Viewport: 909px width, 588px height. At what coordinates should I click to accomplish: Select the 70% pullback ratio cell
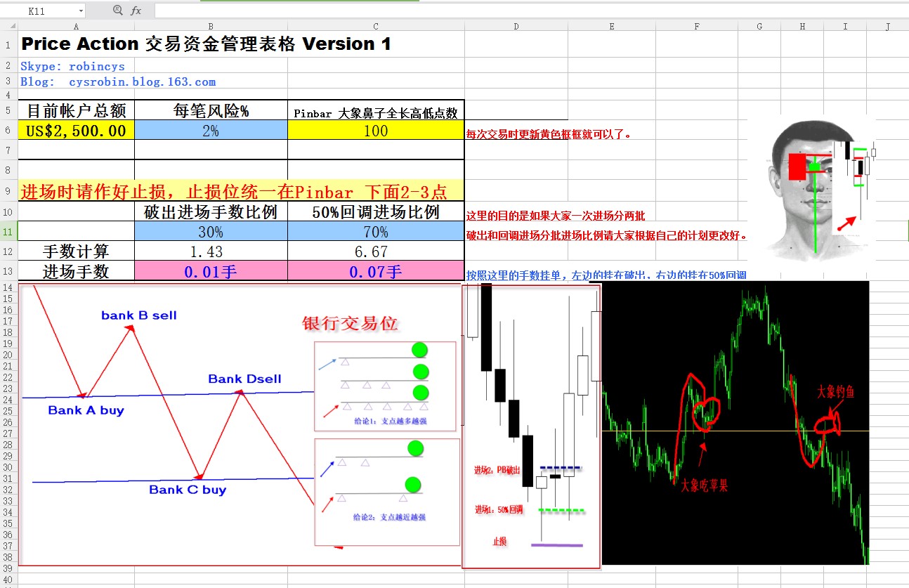tap(376, 231)
